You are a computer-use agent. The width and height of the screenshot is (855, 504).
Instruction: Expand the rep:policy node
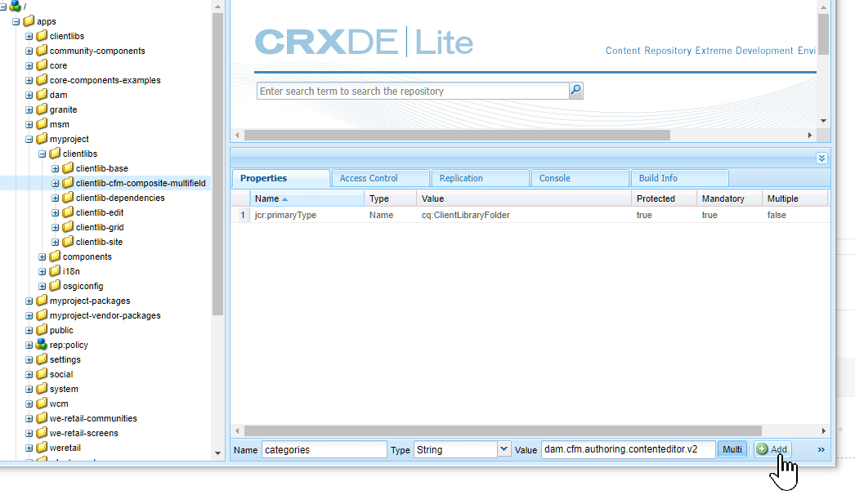29,345
